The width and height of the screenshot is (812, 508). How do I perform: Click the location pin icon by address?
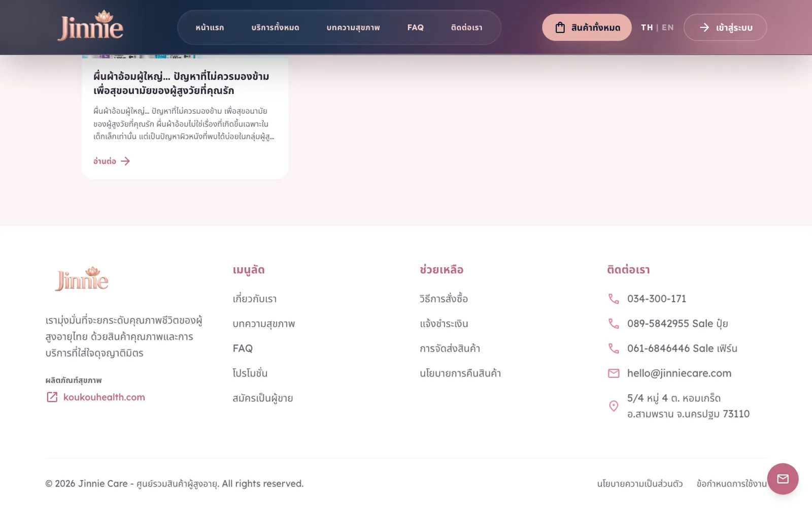[x=614, y=406]
